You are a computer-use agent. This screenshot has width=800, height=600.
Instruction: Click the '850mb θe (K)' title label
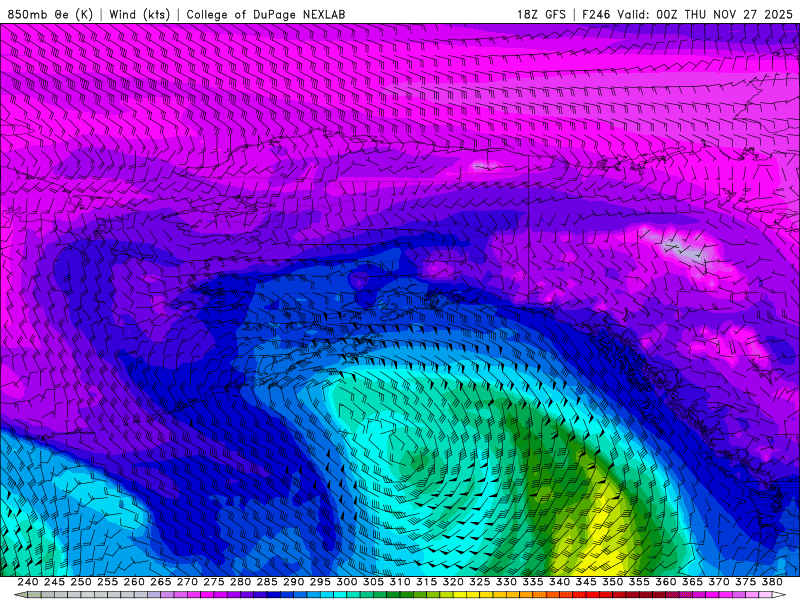(x=50, y=14)
